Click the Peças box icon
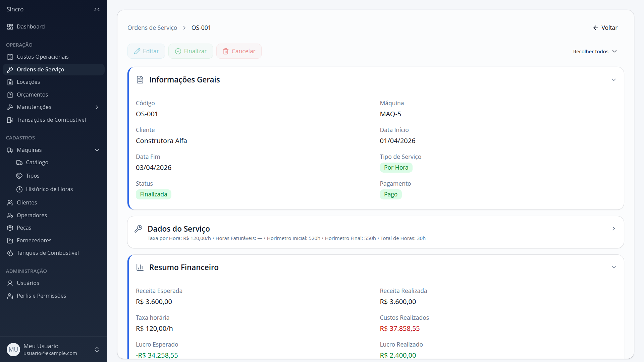The width and height of the screenshot is (644, 362). point(10,228)
